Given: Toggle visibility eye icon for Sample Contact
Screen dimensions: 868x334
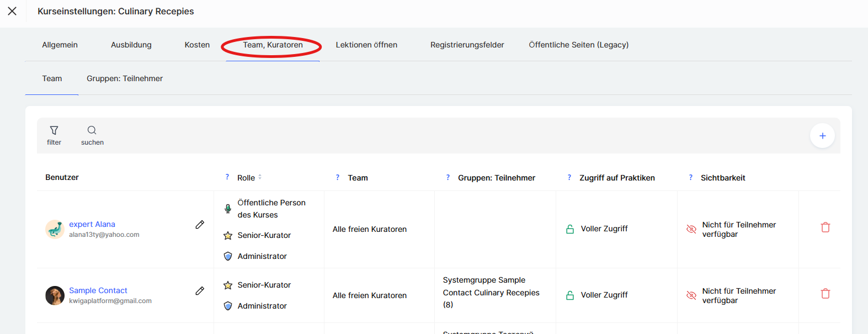Looking at the screenshot, I should [x=691, y=295].
